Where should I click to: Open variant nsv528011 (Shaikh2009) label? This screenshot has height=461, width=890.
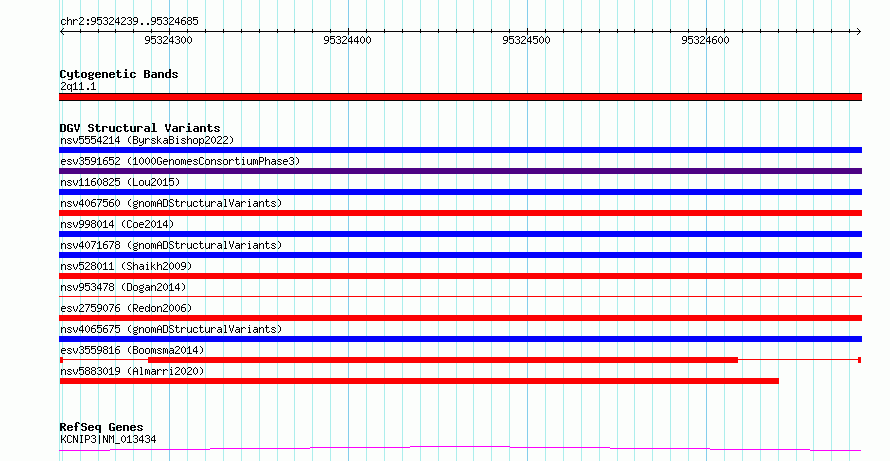click(126, 266)
